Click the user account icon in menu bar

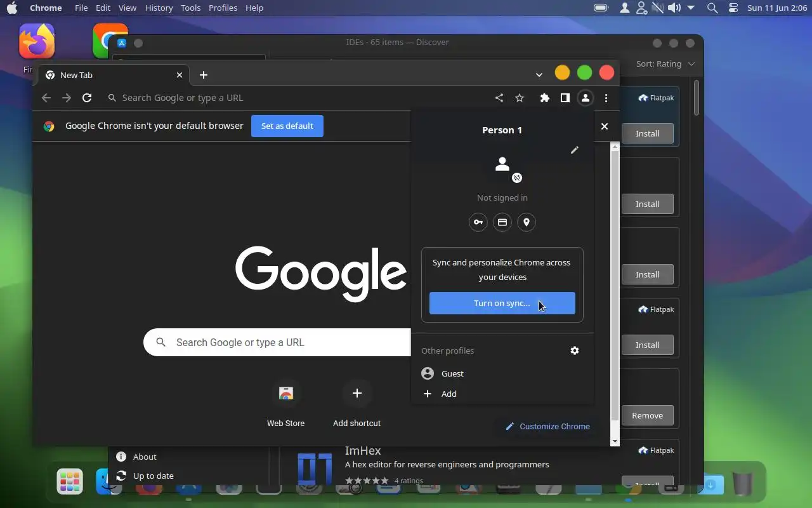click(625, 8)
